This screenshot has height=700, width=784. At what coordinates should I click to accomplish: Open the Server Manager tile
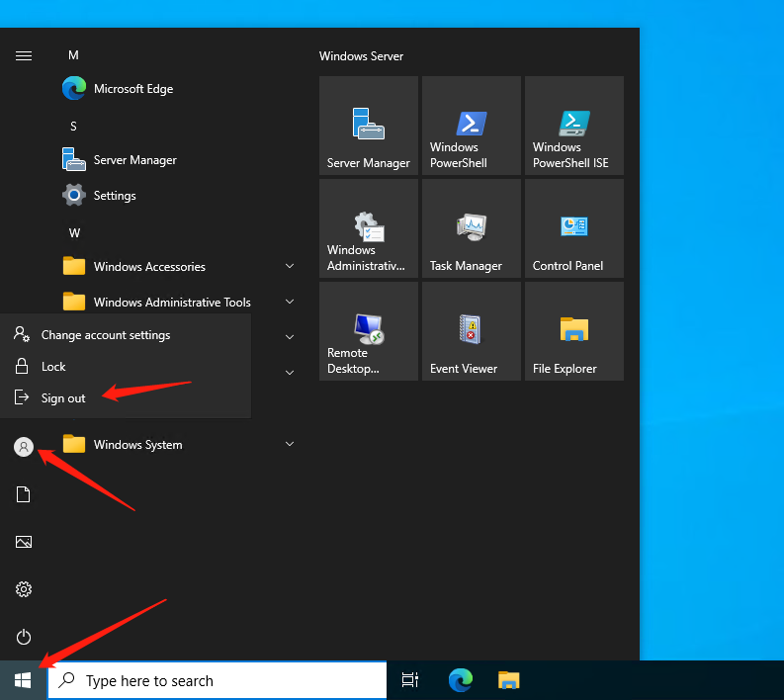click(x=369, y=126)
